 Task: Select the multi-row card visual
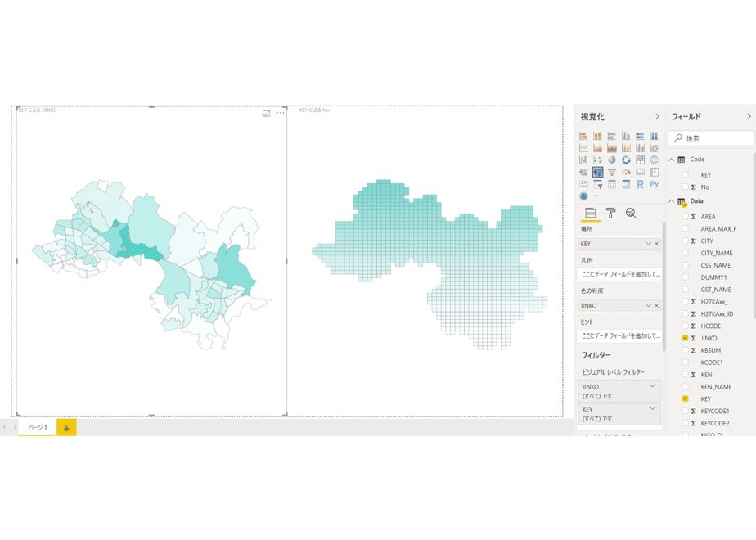(655, 172)
